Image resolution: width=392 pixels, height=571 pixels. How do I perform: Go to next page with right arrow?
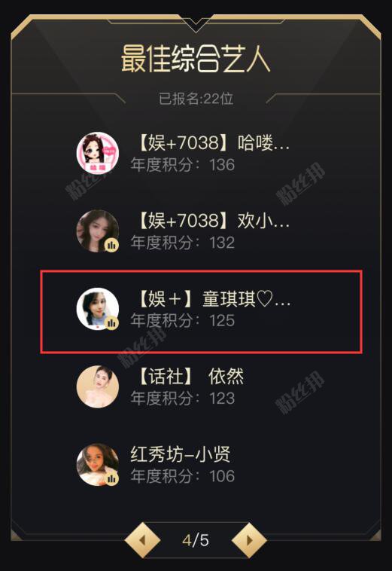[x=250, y=539]
